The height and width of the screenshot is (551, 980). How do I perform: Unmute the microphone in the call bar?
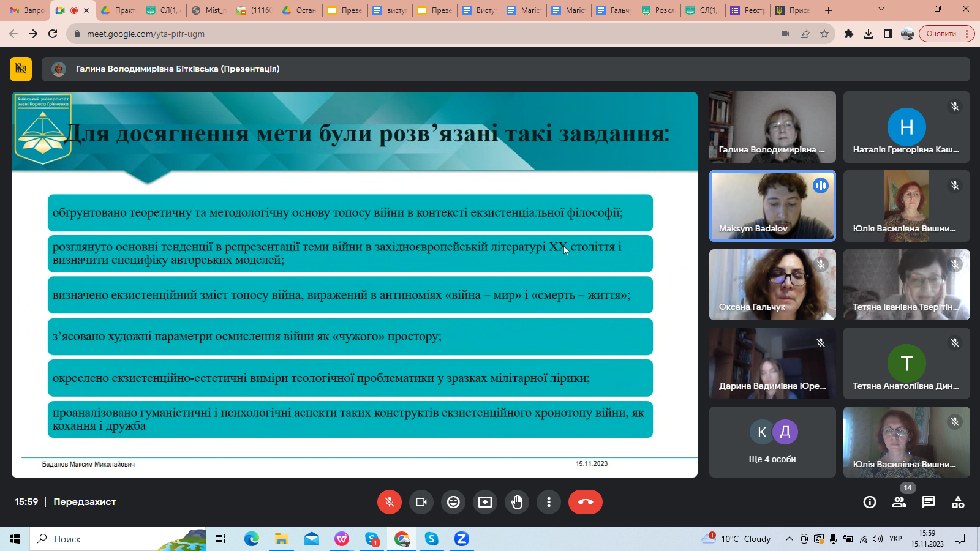click(389, 502)
